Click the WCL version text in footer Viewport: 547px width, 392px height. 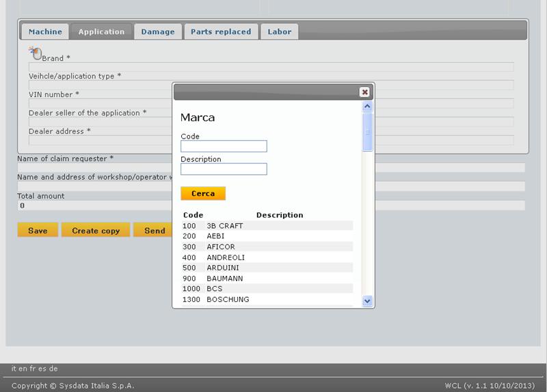pyautogui.click(x=490, y=386)
